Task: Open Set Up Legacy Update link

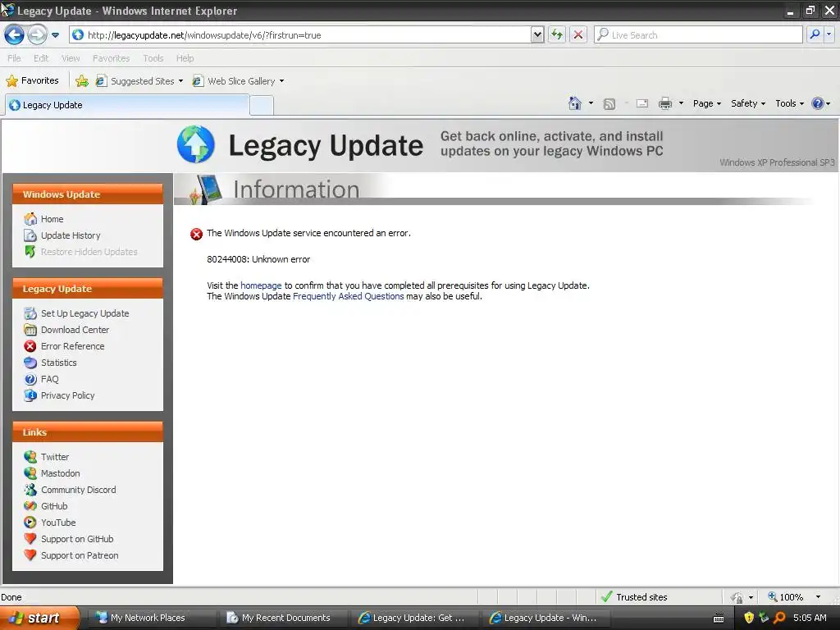Action: pos(84,313)
